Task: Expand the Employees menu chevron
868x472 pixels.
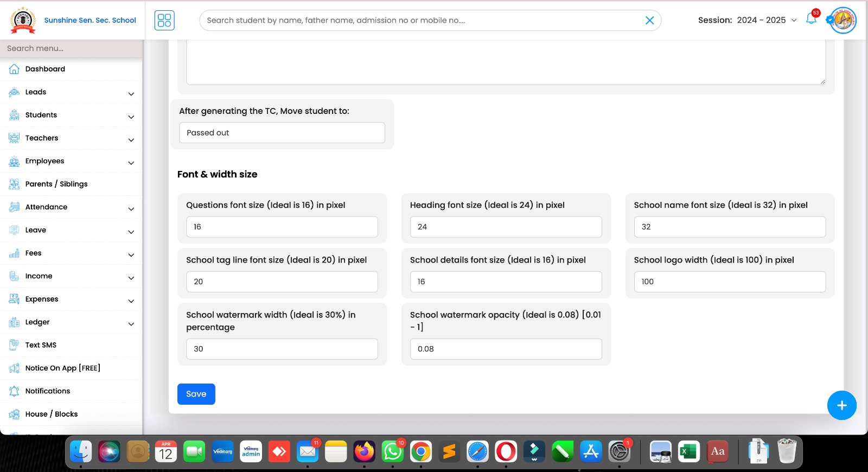Action: 131,163
